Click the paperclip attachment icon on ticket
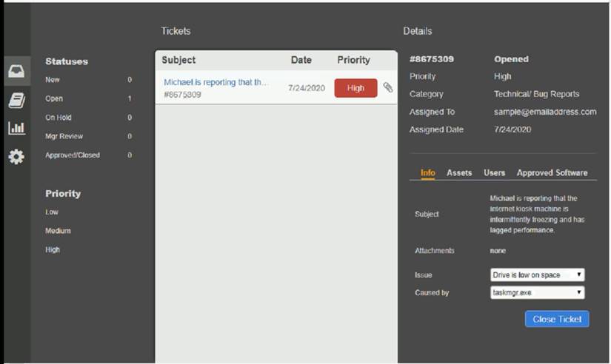 click(x=388, y=88)
